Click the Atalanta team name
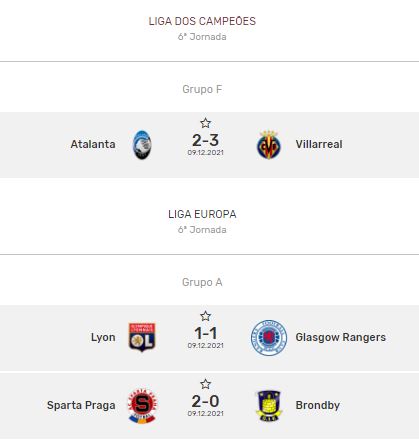Image resolution: width=419 pixels, height=445 pixels. (x=93, y=144)
